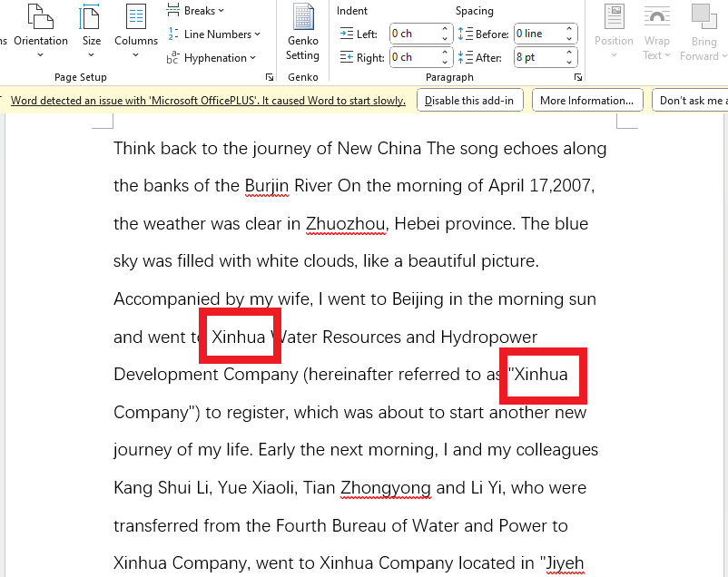Viewport: 728px width, 577px height.
Task: Click the underlined word Zhuozhou
Action: (346, 224)
